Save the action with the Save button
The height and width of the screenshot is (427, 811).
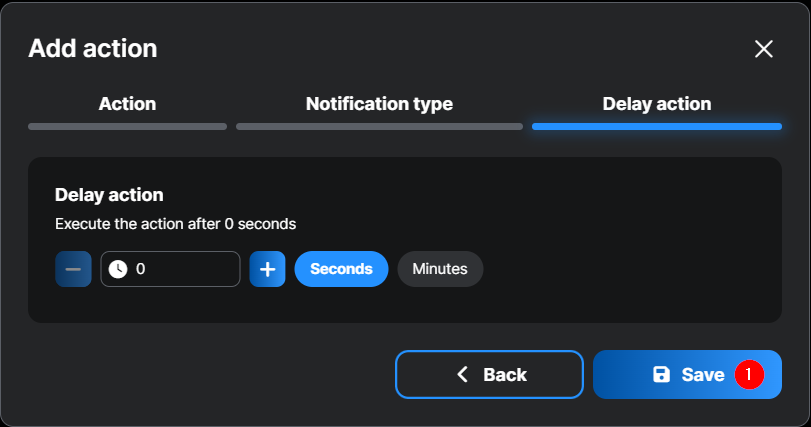click(687, 375)
